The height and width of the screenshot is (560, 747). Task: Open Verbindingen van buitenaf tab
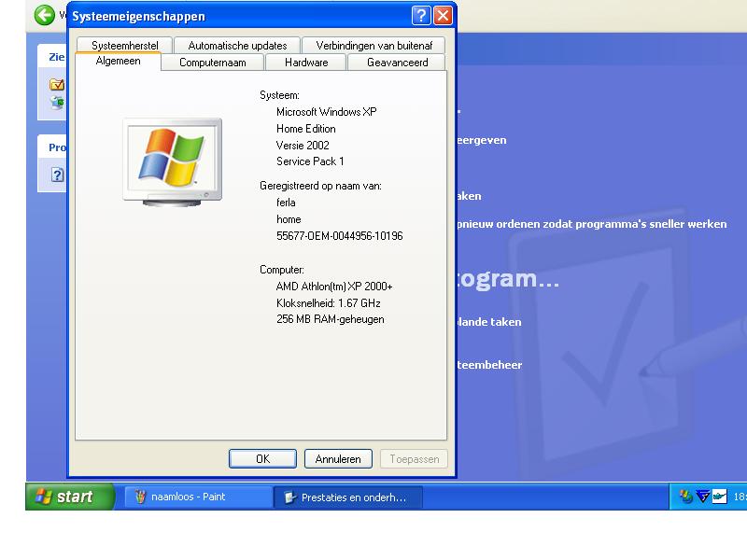374,45
